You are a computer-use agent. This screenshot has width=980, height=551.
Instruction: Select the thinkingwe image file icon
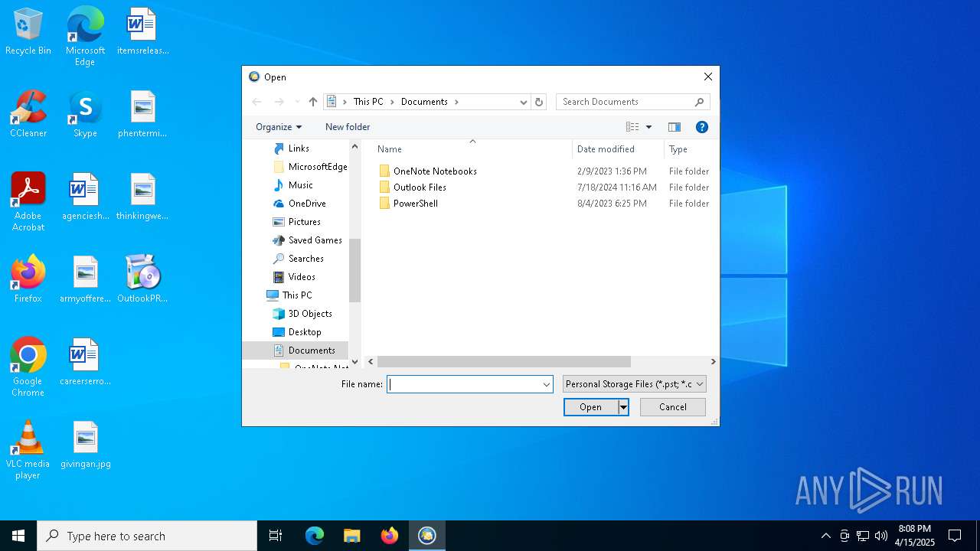point(142,197)
